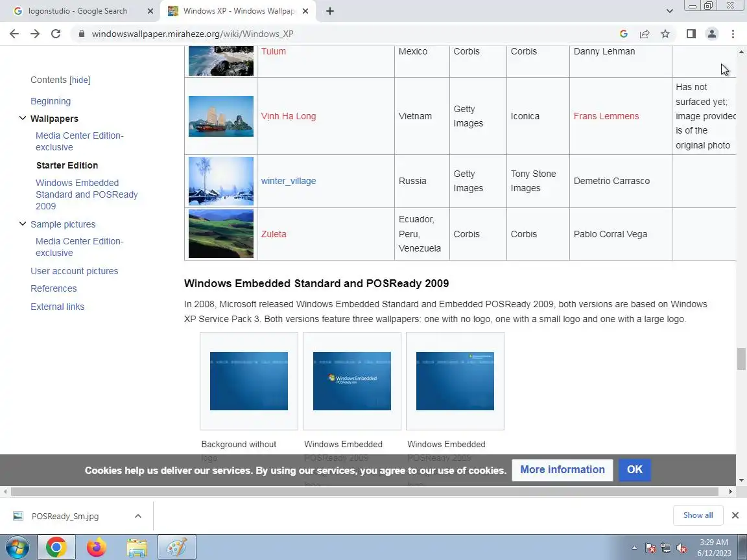Go back to the previous page
Screen dimensions: 747x560
[x=14, y=34]
